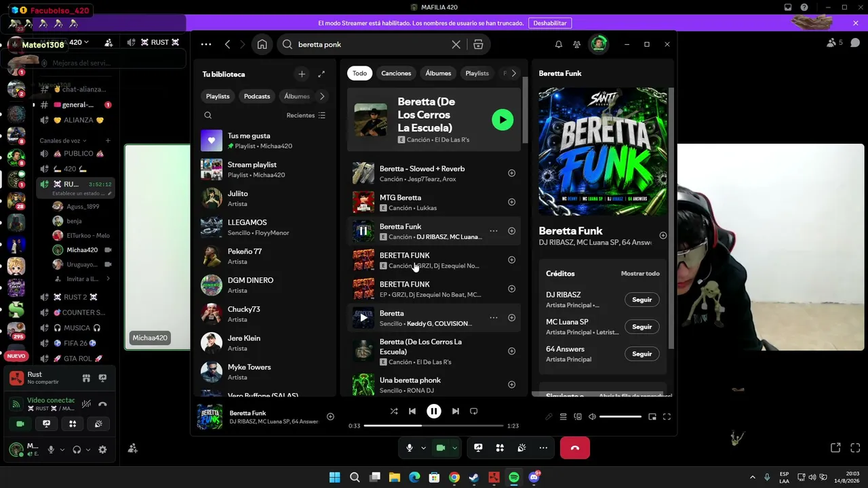This screenshot has height=488, width=868.
Task: Open input device dropdown in Discord user panel
Action: click(x=62, y=449)
